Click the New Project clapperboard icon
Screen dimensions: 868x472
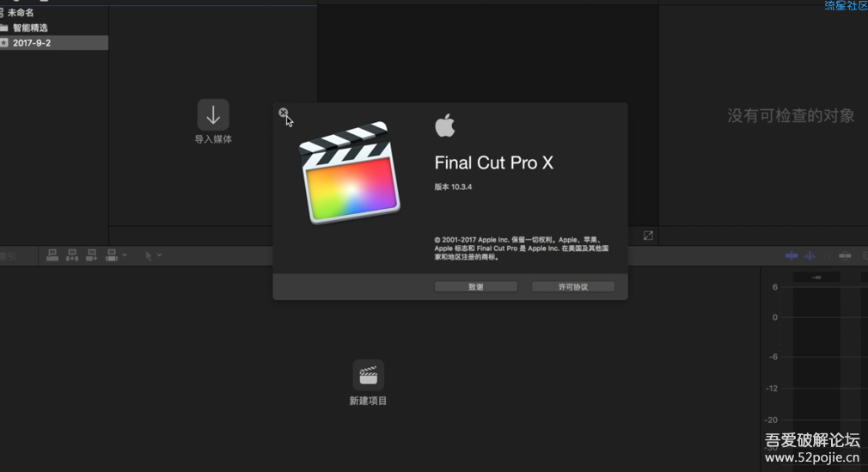coord(368,375)
